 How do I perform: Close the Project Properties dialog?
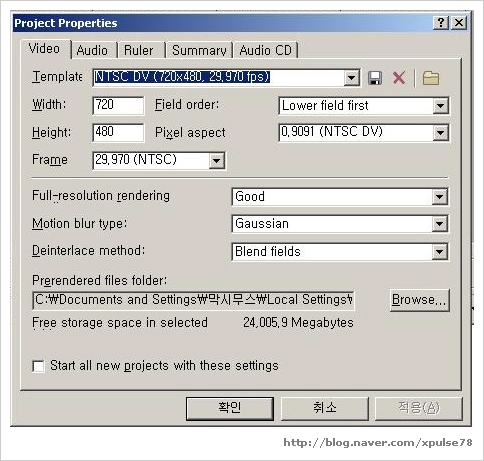[x=459, y=23]
